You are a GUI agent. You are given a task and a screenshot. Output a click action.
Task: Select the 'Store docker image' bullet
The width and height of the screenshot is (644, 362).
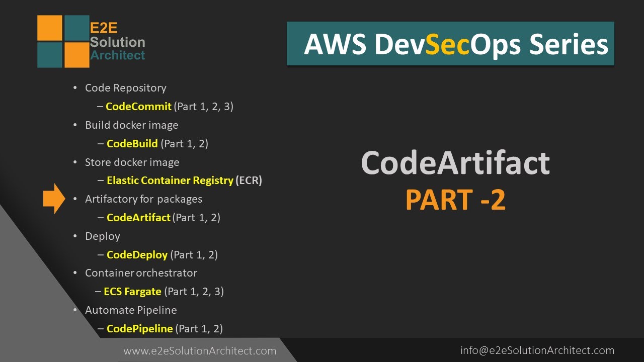[132, 162]
